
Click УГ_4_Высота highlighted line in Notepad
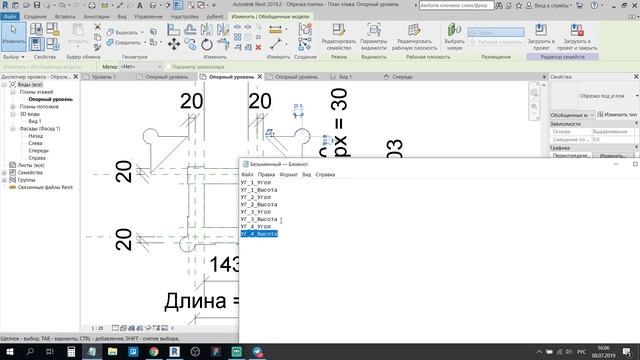(259, 233)
